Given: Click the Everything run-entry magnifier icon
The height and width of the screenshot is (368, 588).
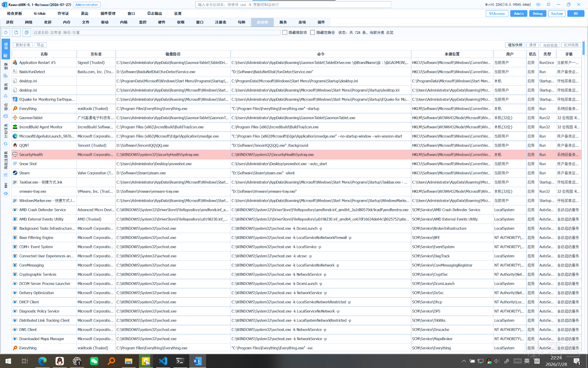Looking at the screenshot, I should click(x=15, y=109).
